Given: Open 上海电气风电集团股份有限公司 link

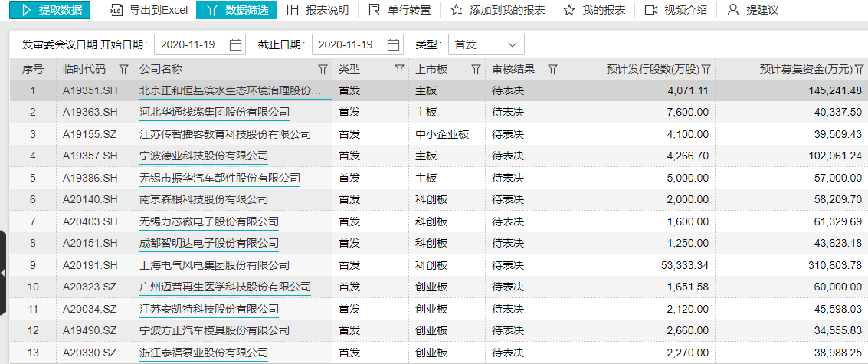Looking at the screenshot, I should [215, 265].
